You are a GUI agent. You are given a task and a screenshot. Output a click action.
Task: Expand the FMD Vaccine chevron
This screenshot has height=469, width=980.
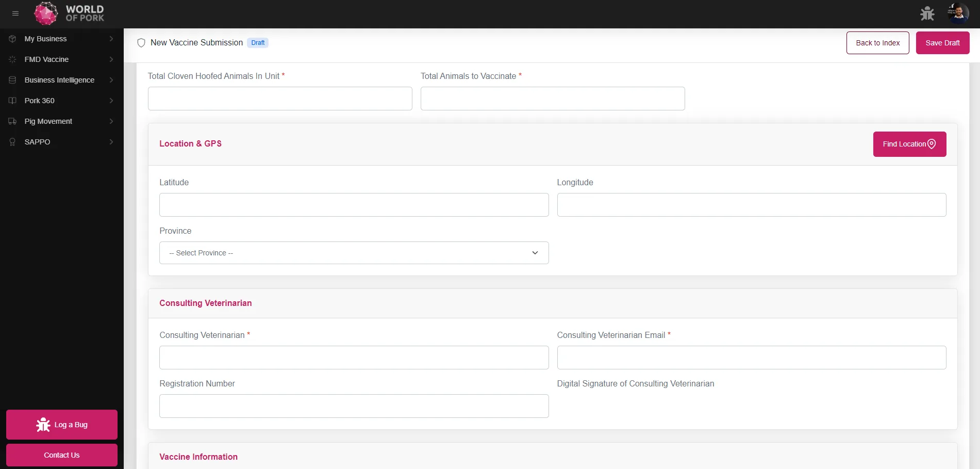click(111, 59)
